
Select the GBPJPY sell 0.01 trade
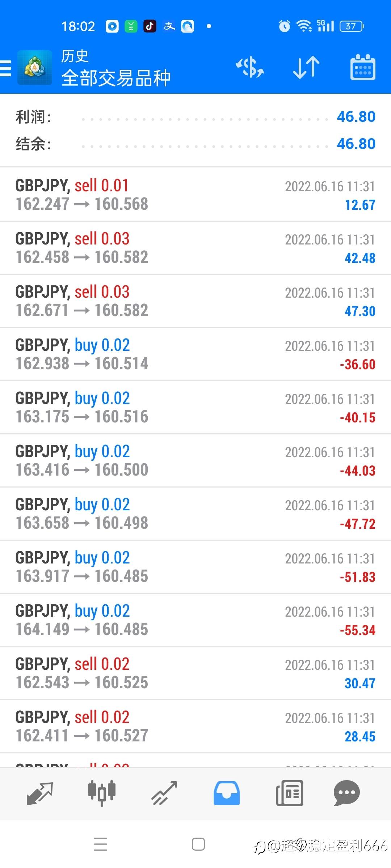coord(195,195)
